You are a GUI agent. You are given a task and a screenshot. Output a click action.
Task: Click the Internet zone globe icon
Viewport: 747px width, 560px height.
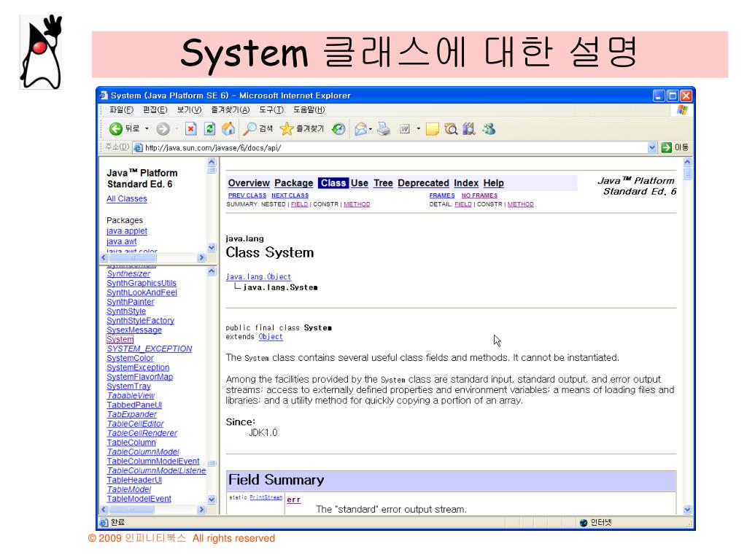(584, 523)
